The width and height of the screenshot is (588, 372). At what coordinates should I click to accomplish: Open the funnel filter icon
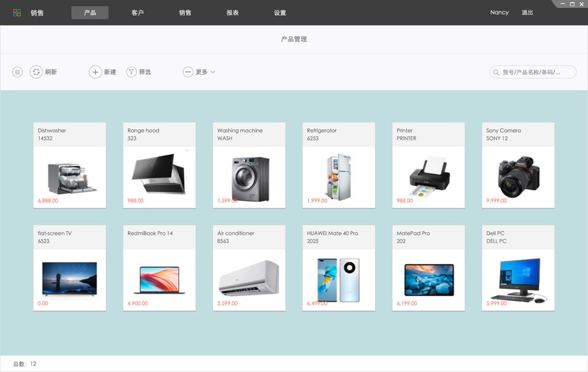[x=131, y=72]
